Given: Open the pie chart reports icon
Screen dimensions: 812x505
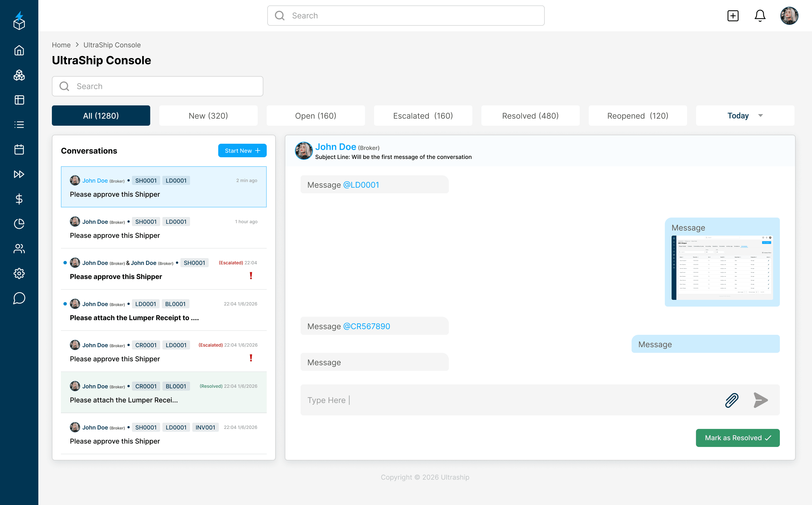Looking at the screenshot, I should pyautogui.click(x=19, y=224).
